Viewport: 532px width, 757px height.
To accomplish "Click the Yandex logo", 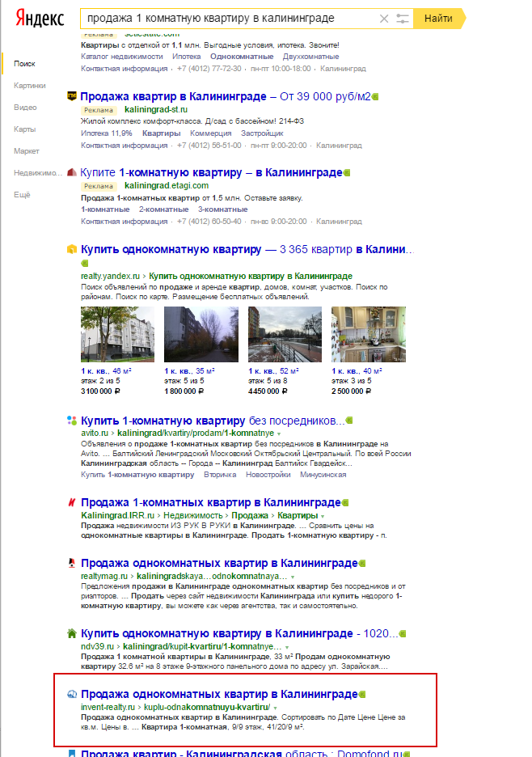I will (40, 19).
